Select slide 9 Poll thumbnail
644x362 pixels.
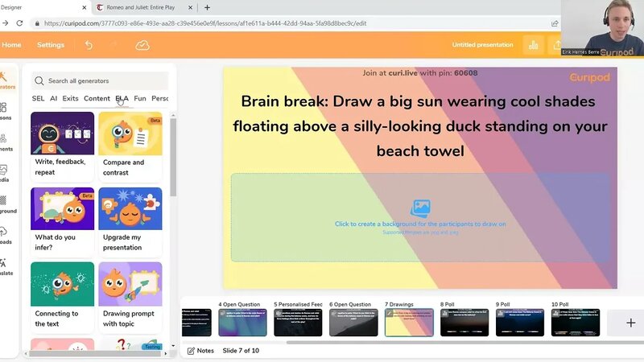pyautogui.click(x=520, y=323)
